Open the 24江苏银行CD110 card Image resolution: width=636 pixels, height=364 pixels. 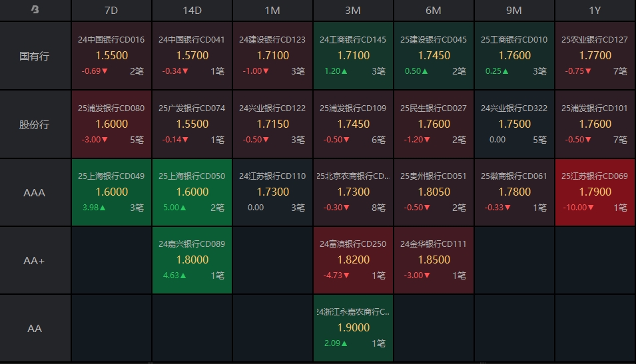click(272, 192)
